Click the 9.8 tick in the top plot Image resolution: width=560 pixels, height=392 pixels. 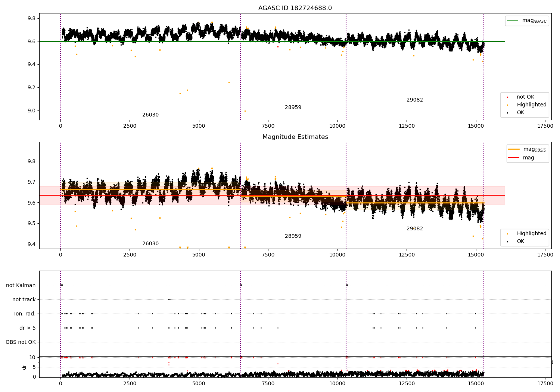(32, 19)
